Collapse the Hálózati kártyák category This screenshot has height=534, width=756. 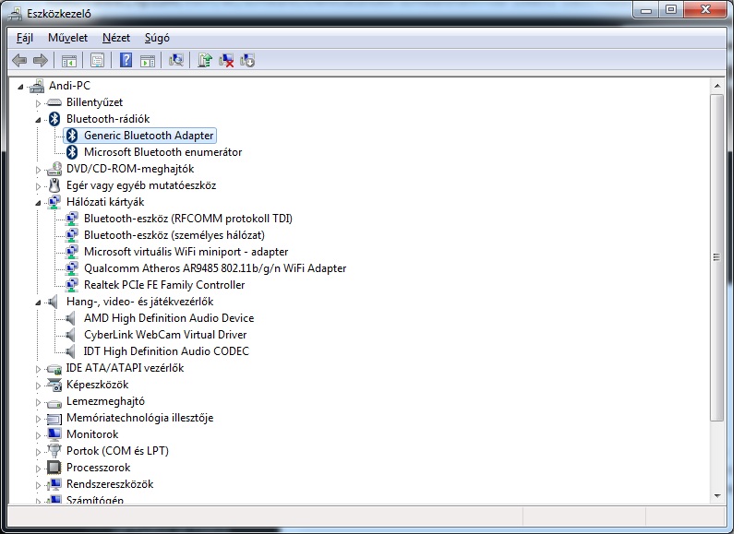tap(38, 203)
